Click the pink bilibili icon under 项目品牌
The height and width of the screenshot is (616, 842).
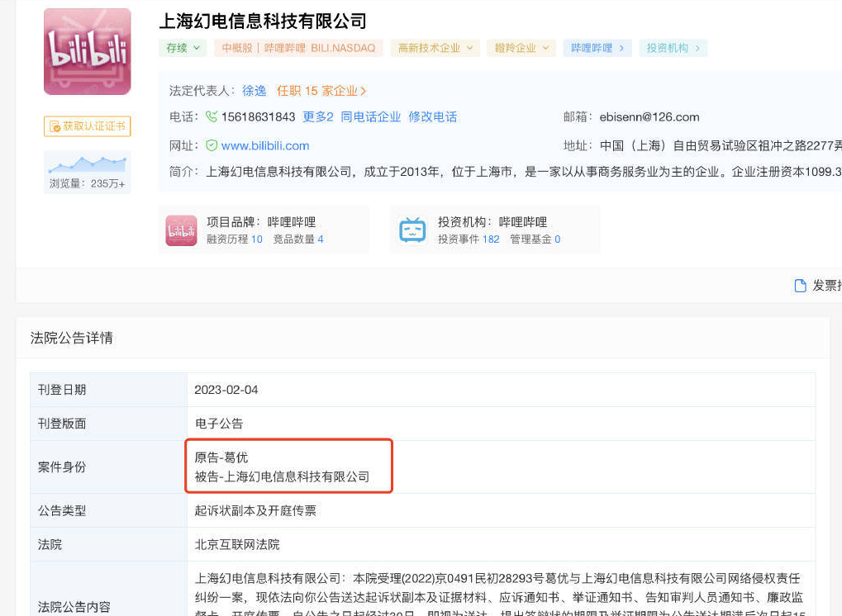(x=180, y=230)
